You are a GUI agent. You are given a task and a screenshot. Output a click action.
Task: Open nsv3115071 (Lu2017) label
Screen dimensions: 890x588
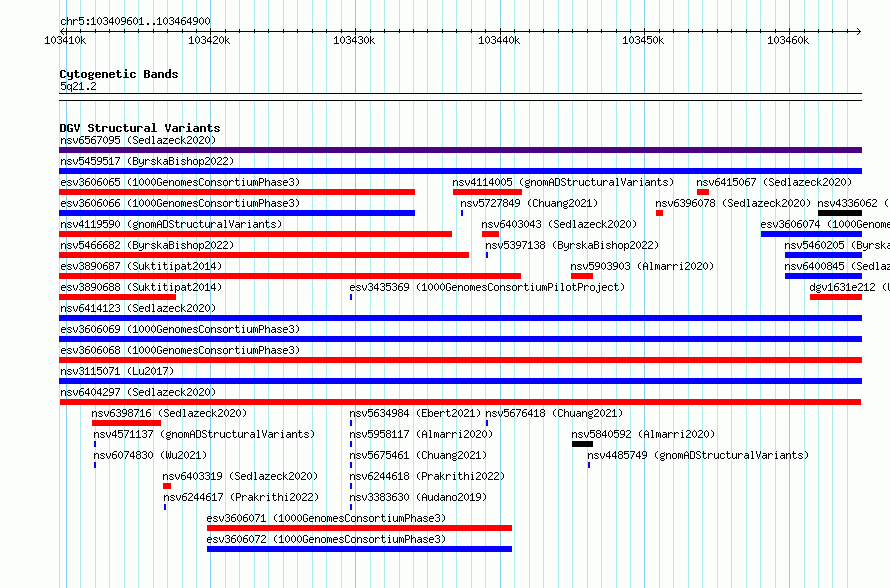click(x=117, y=371)
